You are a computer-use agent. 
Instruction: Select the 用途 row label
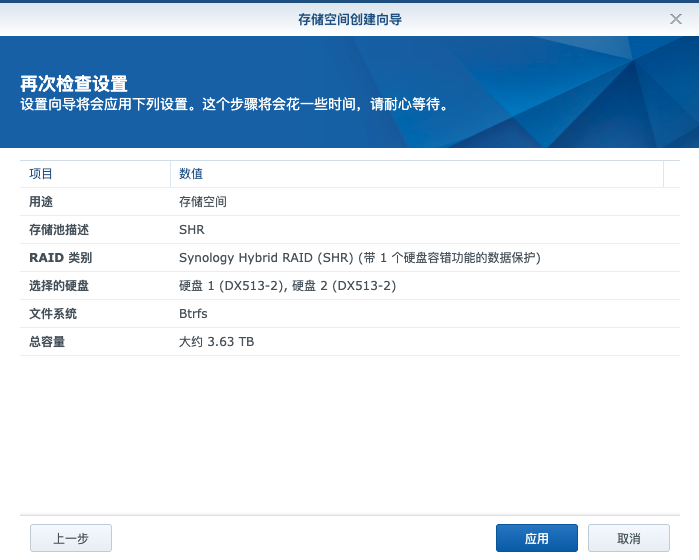coord(42,202)
